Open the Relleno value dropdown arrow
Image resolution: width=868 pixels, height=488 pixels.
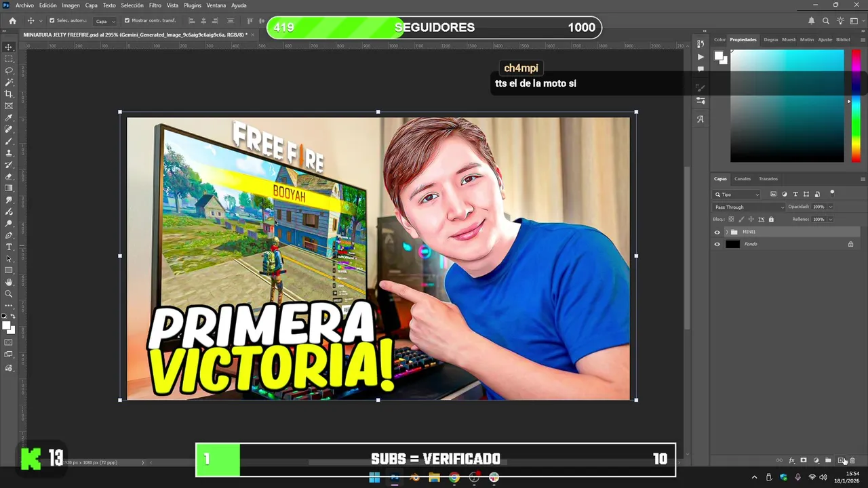tap(831, 220)
